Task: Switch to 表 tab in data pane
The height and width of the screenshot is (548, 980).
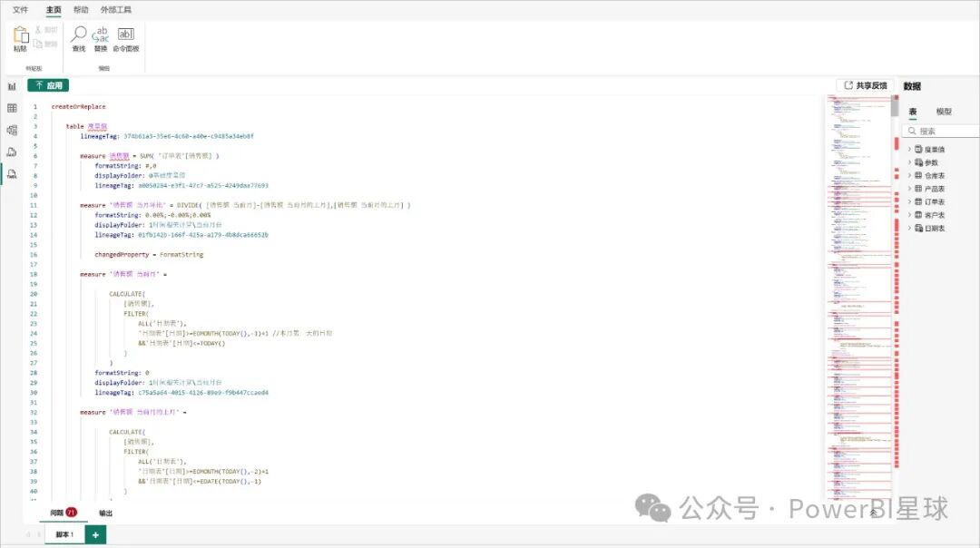Action: point(913,112)
